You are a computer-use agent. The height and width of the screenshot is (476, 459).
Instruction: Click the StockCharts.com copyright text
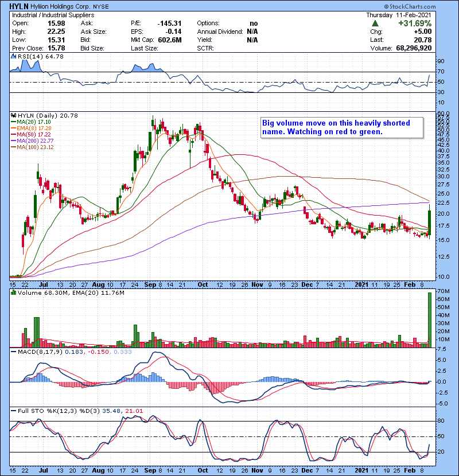click(410, 6)
